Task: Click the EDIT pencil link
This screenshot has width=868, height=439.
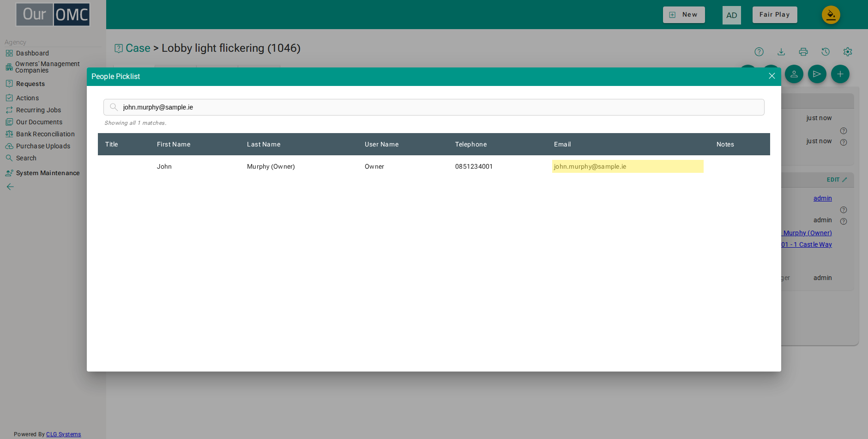Action: point(837,180)
